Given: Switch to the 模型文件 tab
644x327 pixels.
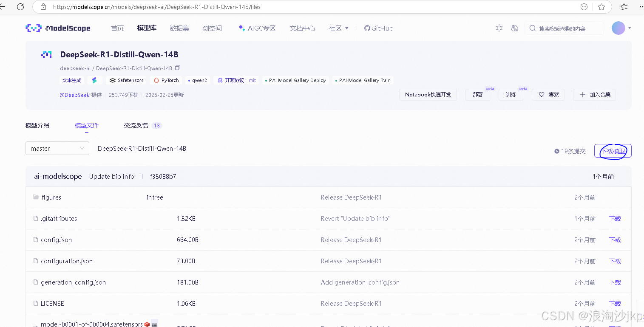Looking at the screenshot, I should tap(87, 125).
